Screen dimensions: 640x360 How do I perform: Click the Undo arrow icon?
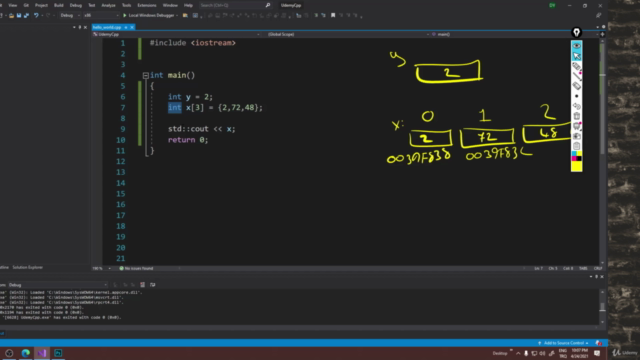pos(36,16)
